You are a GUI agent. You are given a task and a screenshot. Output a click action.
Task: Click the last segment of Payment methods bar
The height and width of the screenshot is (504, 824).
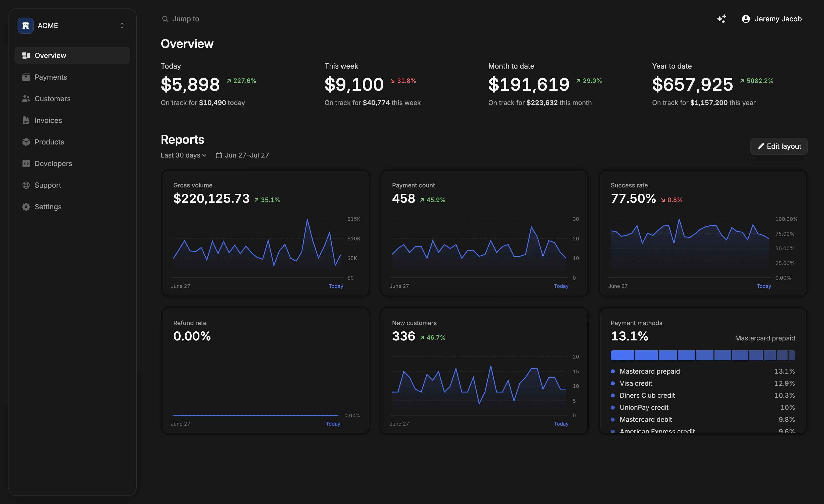(x=792, y=355)
